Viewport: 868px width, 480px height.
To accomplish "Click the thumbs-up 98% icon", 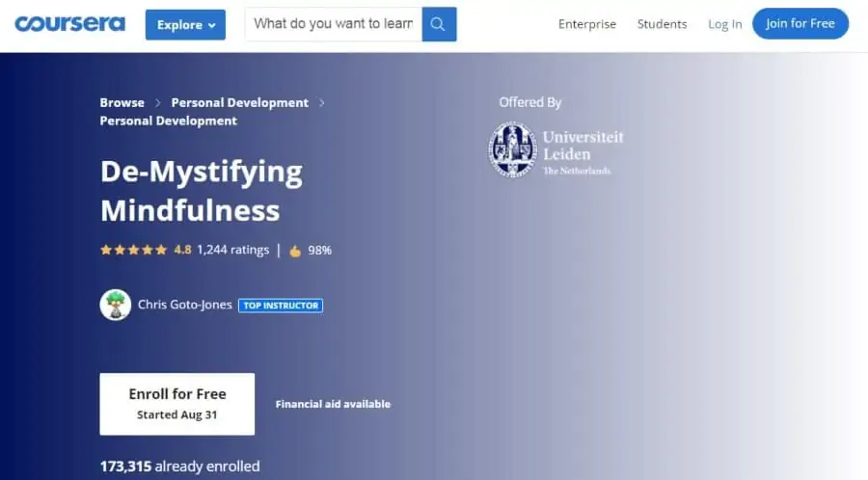I will [x=295, y=251].
